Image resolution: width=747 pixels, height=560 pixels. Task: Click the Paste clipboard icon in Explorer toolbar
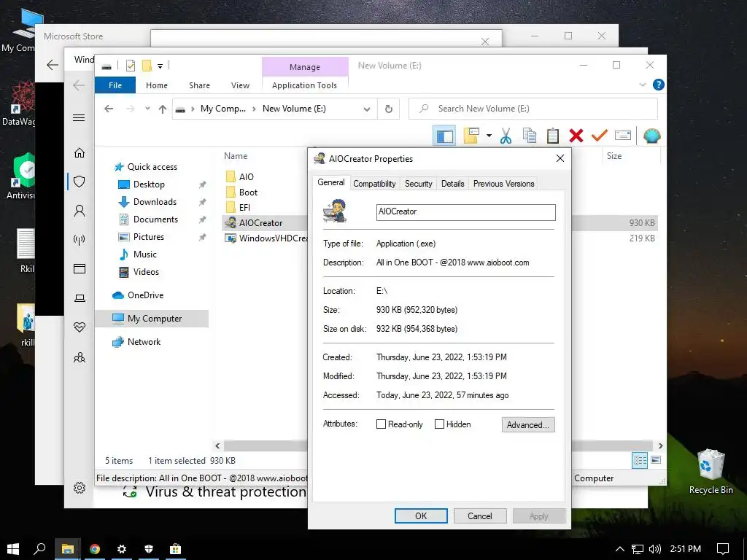(553, 136)
